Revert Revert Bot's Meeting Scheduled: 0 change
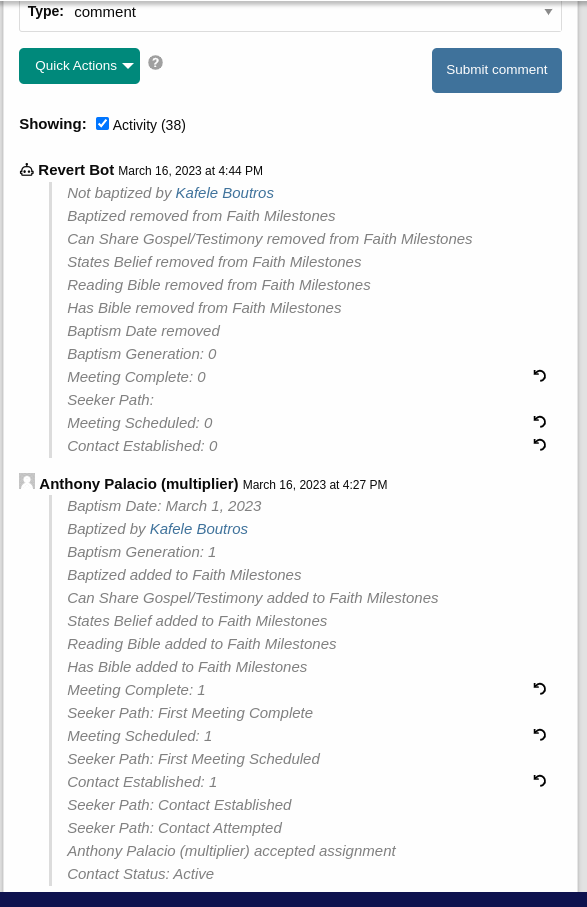The height and width of the screenshot is (907, 587). 539,422
